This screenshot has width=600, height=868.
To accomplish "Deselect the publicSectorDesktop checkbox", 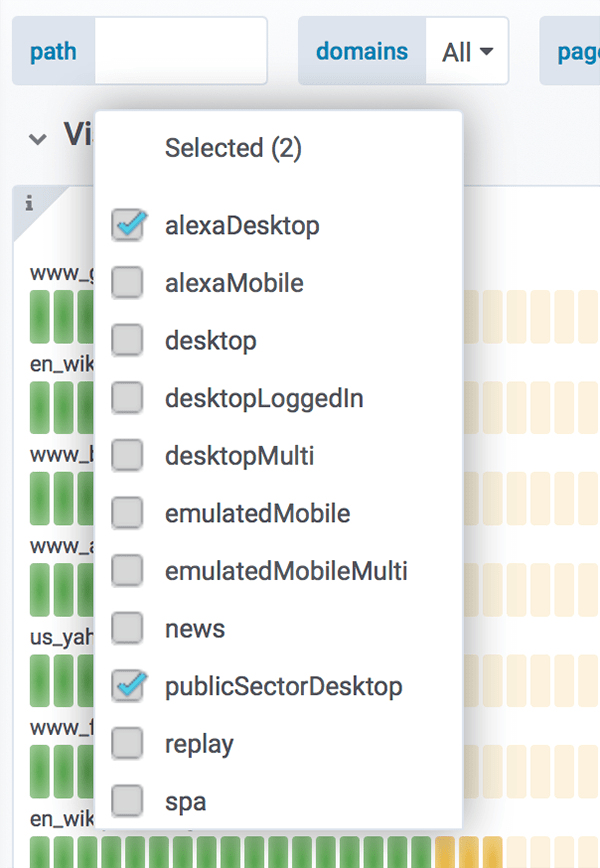I will 128,687.
